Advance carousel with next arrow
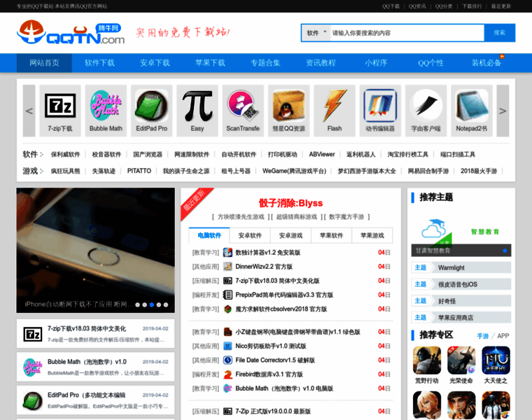This screenshot has height=420, width=532. pos(503,111)
